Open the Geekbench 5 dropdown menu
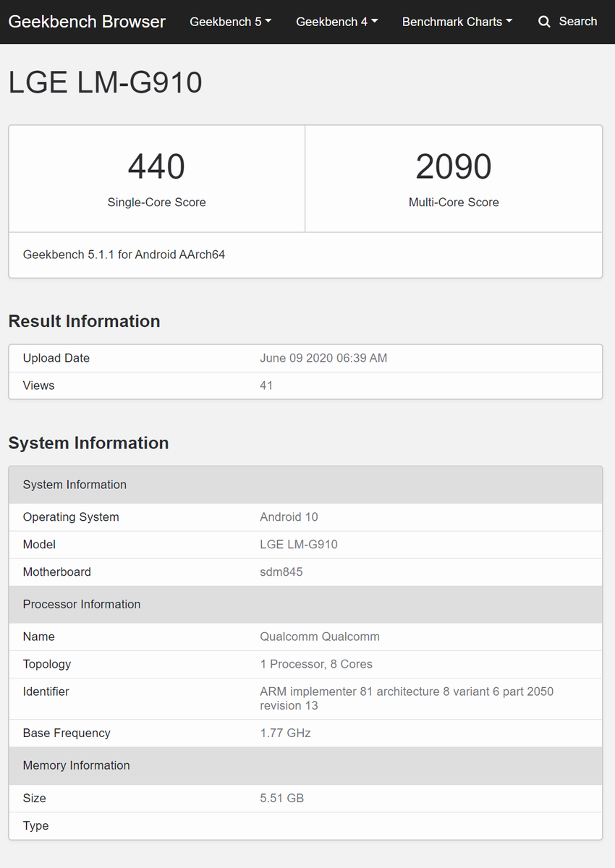615x868 pixels. pyautogui.click(x=231, y=22)
